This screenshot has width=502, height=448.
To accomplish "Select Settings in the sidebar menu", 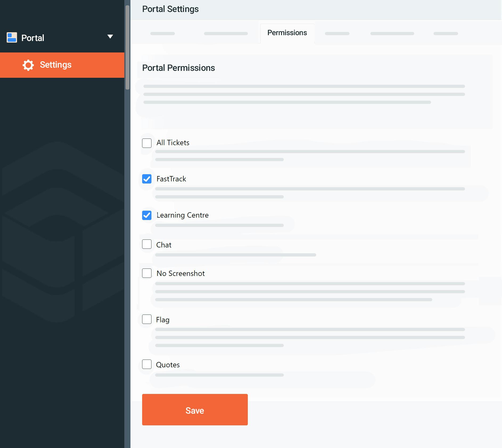I will pos(56,65).
